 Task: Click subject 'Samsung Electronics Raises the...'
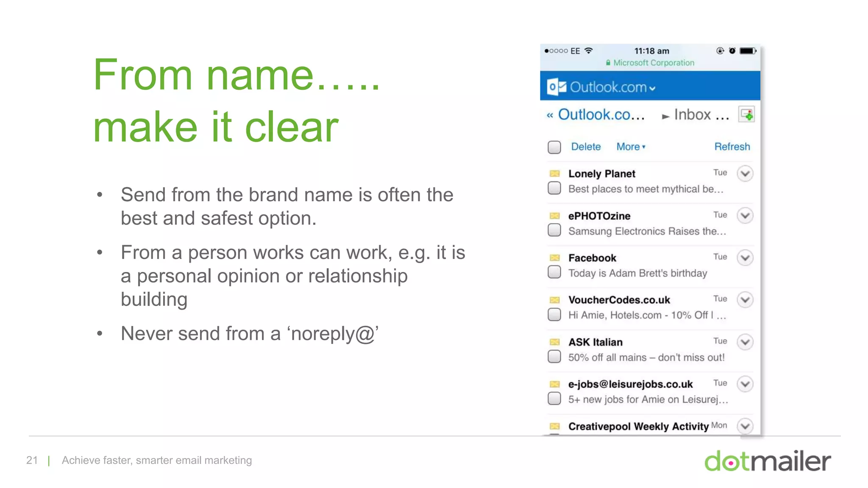[647, 231]
